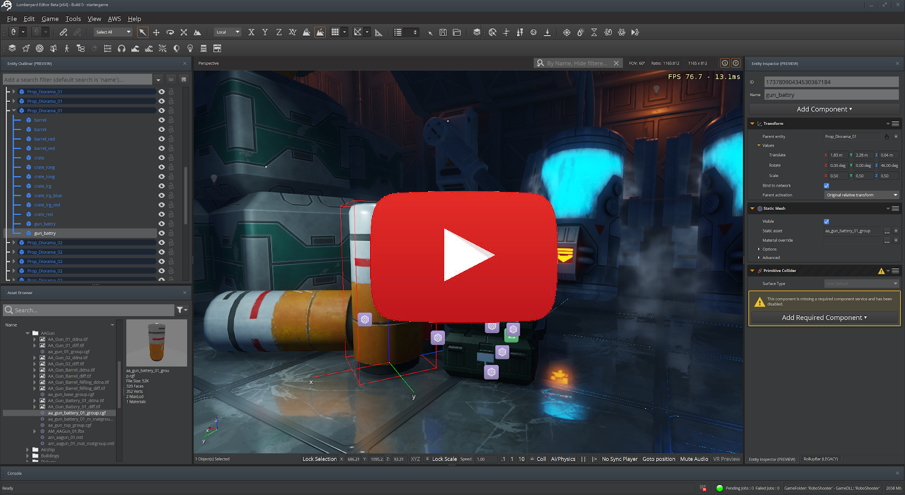The width and height of the screenshot is (905, 495).
Task: Click the gun battery asset preview thumbnail
Action: click(x=156, y=343)
